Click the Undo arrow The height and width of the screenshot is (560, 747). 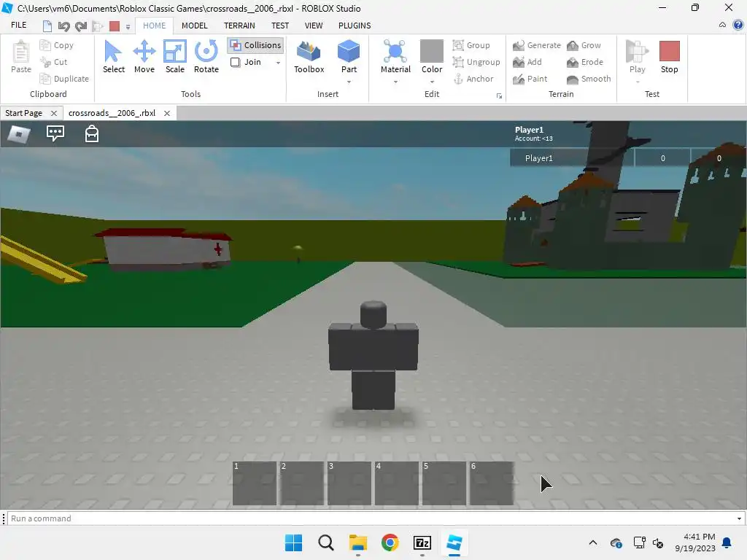point(64,26)
